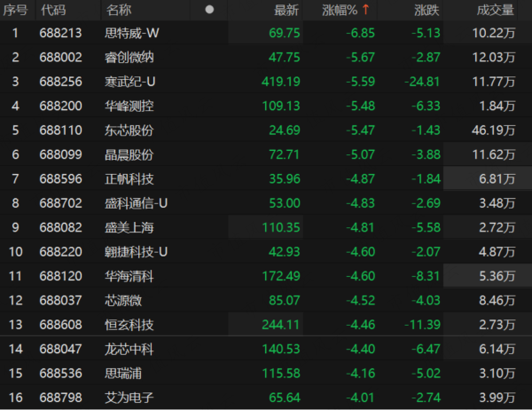Click stock code 688200
The width and height of the screenshot is (532, 410).
(x=60, y=106)
